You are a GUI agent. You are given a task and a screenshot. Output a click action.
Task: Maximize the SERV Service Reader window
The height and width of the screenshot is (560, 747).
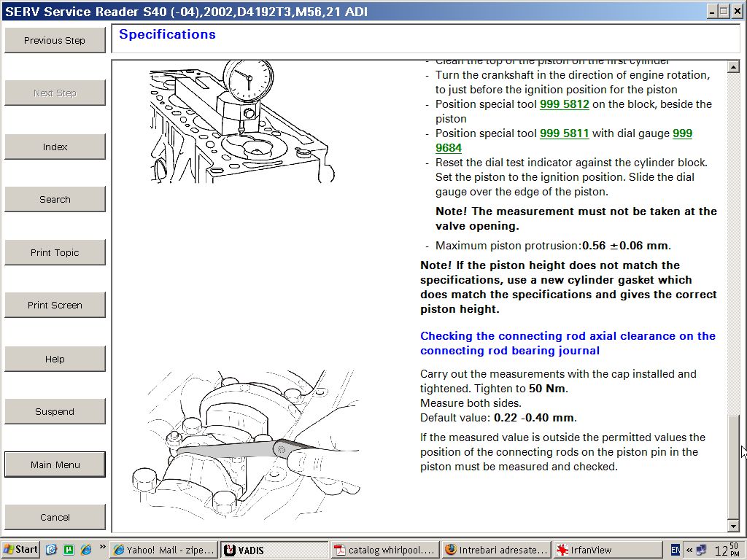pos(724,12)
